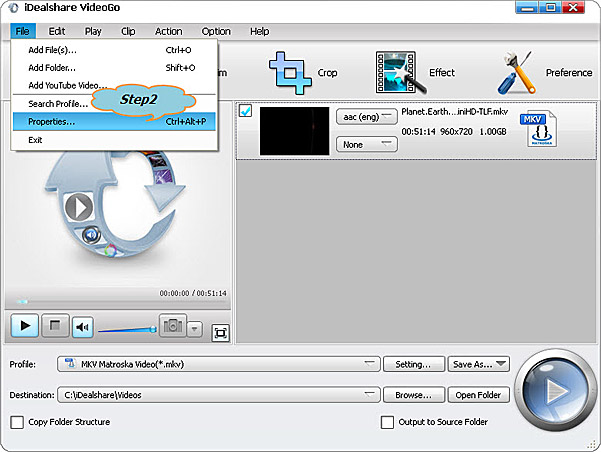Click the 1.00GB file size text
Screen dimensions: 601x452
[x=493, y=131]
